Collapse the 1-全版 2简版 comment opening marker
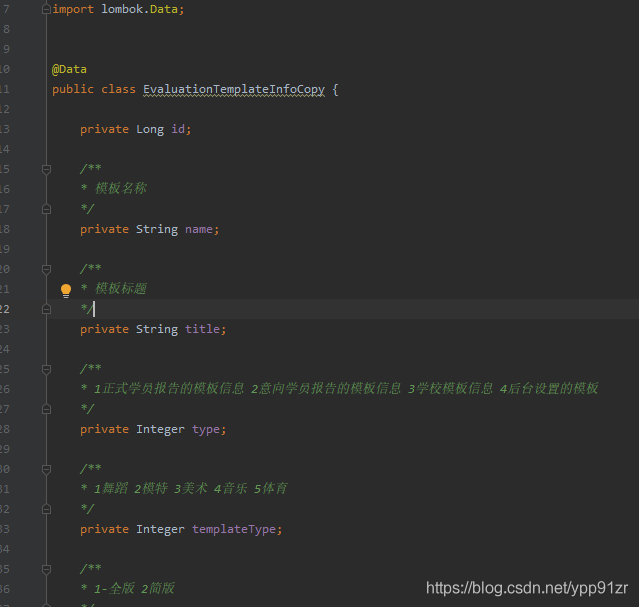This screenshot has height=607, width=639. click(x=46, y=569)
